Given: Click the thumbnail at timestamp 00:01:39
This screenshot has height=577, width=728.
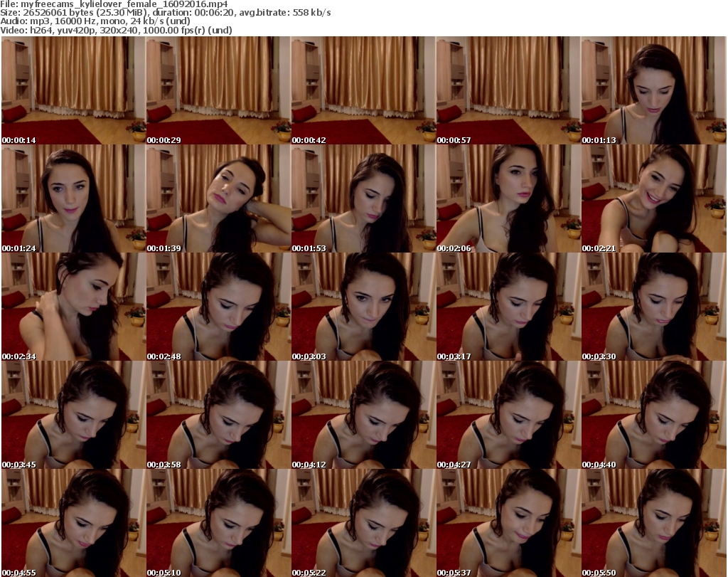Looking at the screenshot, I should (218, 198).
